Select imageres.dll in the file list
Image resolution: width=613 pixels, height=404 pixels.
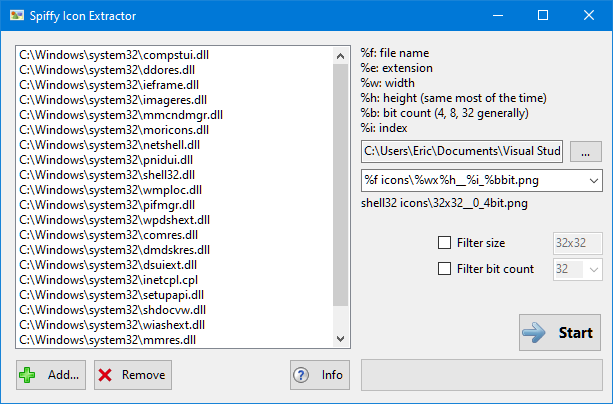click(113, 100)
